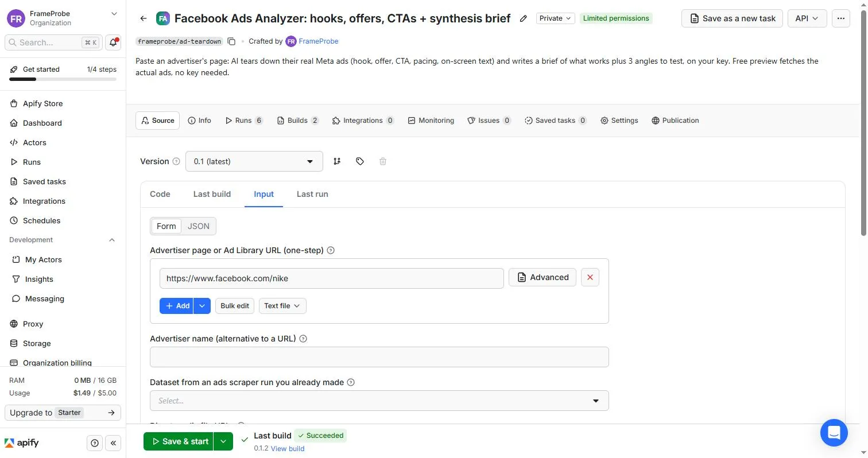Open the Dataset Select... combo box
This screenshot has height=458, width=868.
pyautogui.click(x=379, y=401)
